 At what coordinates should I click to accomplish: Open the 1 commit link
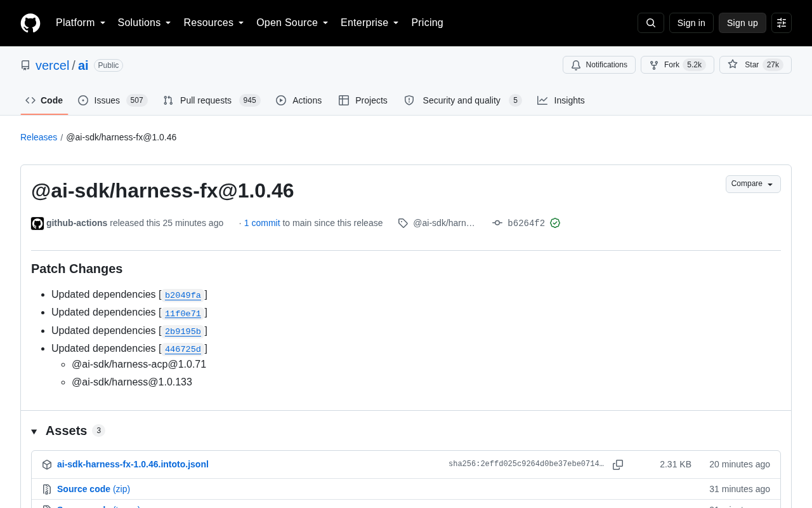tap(262, 223)
